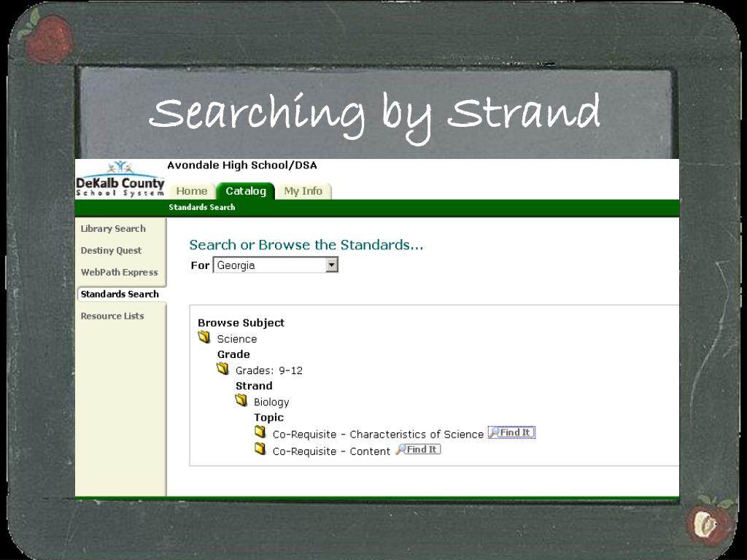The width and height of the screenshot is (747, 560).
Task: Go to Library Search in sidebar
Action: click(x=113, y=228)
